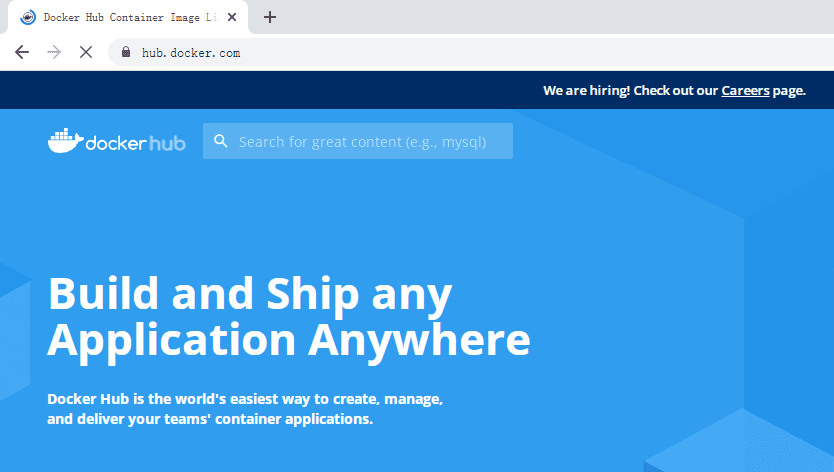Click the blank address bar area right of the URL
The height and width of the screenshot is (472, 834).
pyautogui.click(x=532, y=52)
